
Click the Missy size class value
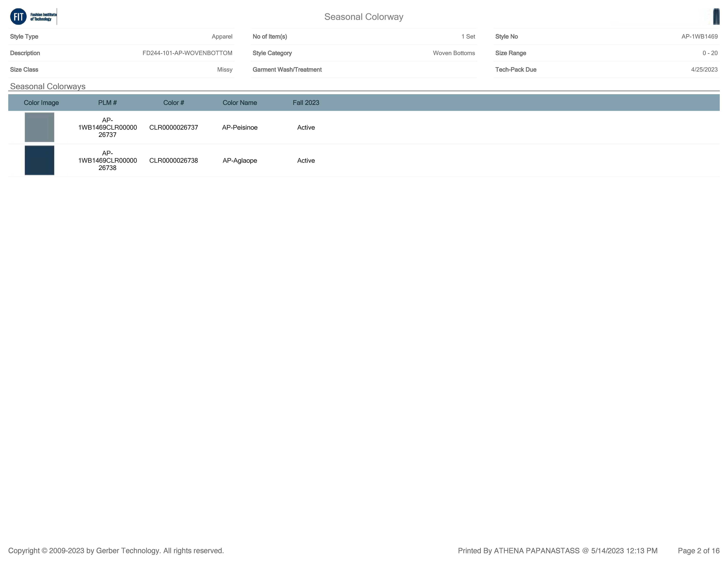pos(225,69)
